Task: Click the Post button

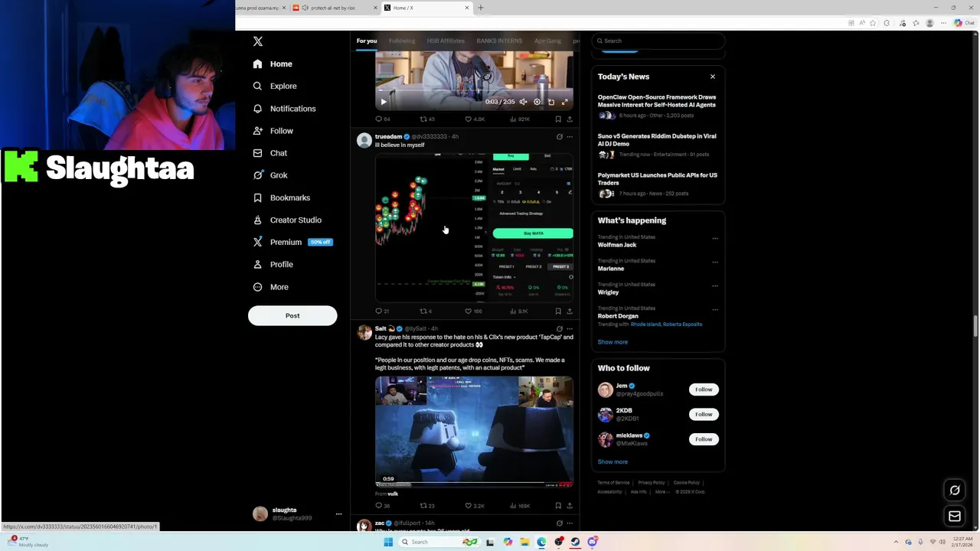Action: pos(292,315)
